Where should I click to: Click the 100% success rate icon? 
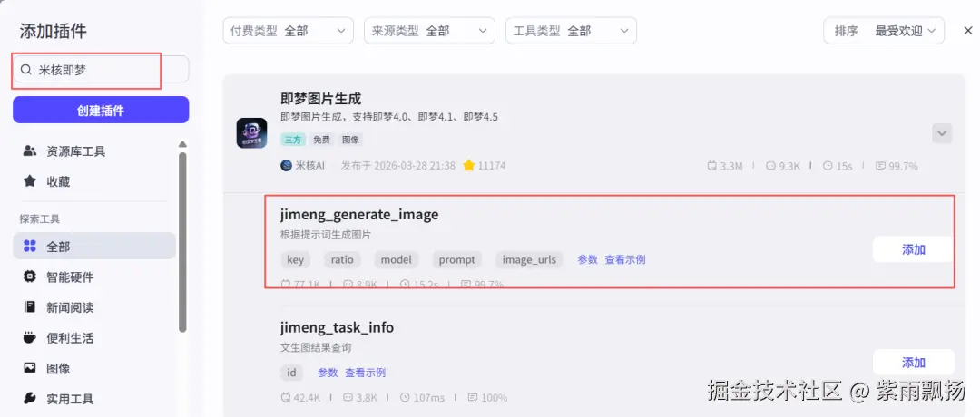[x=473, y=398]
